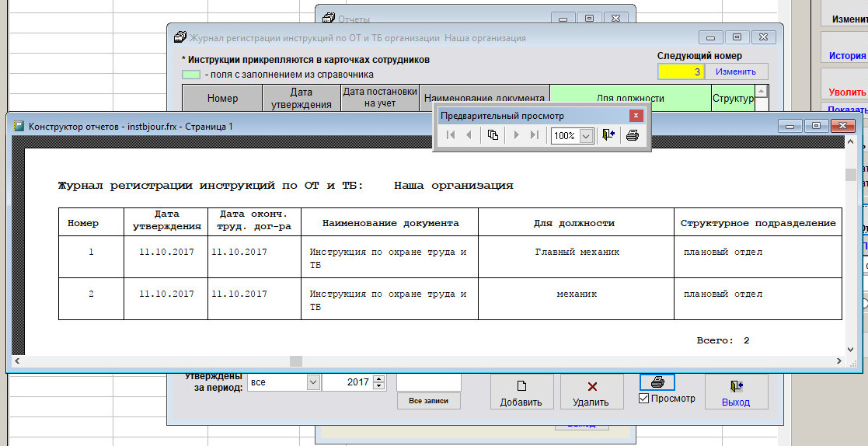The width and height of the screenshot is (868, 446).
Task: Click printer icon above Просмотр checkbox
Action: click(x=657, y=382)
